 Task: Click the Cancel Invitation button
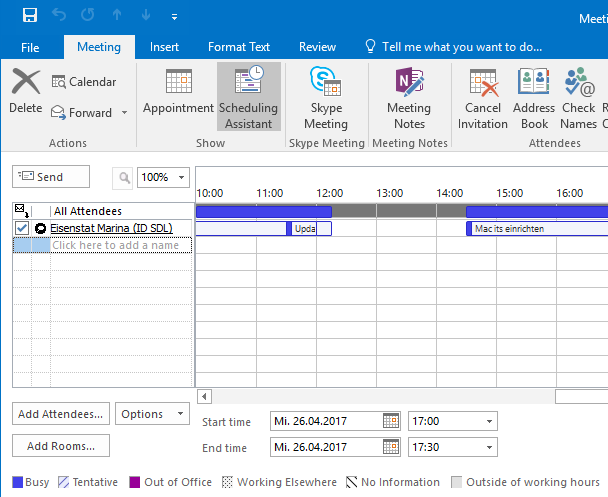tap(483, 98)
